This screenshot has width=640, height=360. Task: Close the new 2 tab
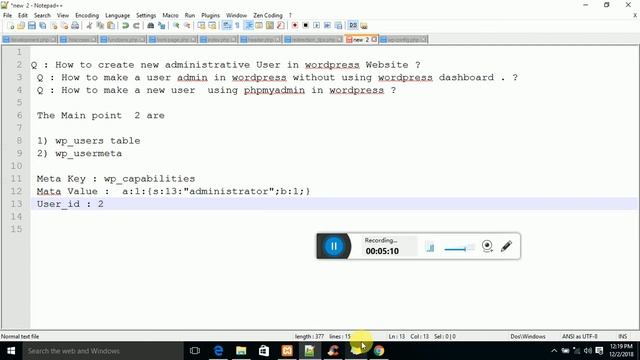click(374, 40)
